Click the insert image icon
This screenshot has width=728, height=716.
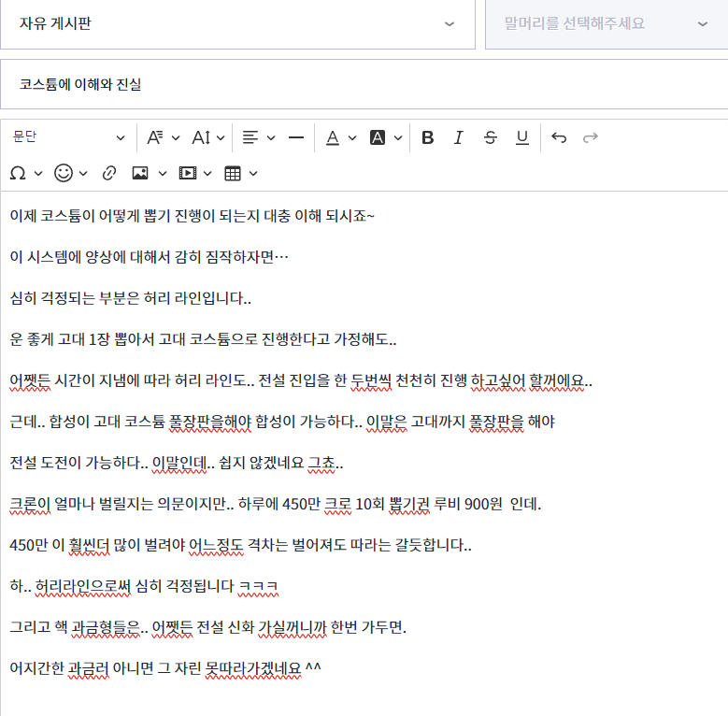(x=140, y=173)
